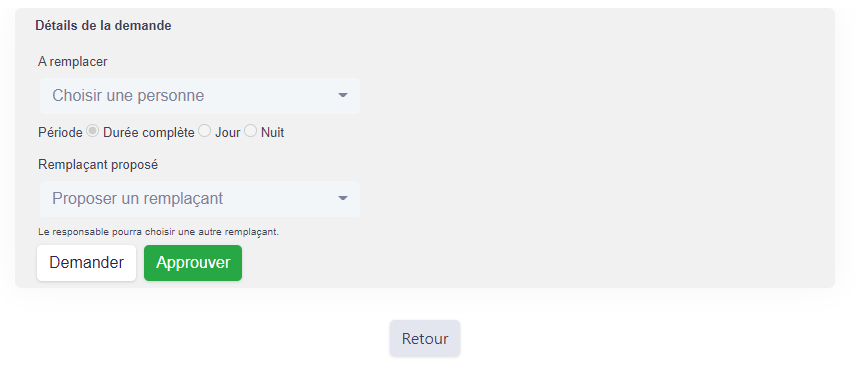
Task: Go back using the "Retour" button
Action: [425, 339]
